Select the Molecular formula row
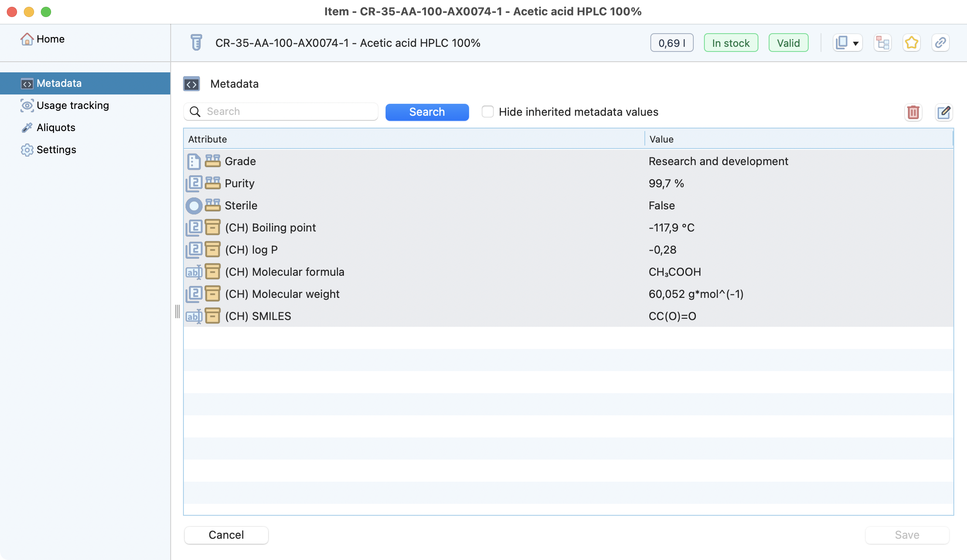Image resolution: width=967 pixels, height=560 pixels. click(426, 272)
